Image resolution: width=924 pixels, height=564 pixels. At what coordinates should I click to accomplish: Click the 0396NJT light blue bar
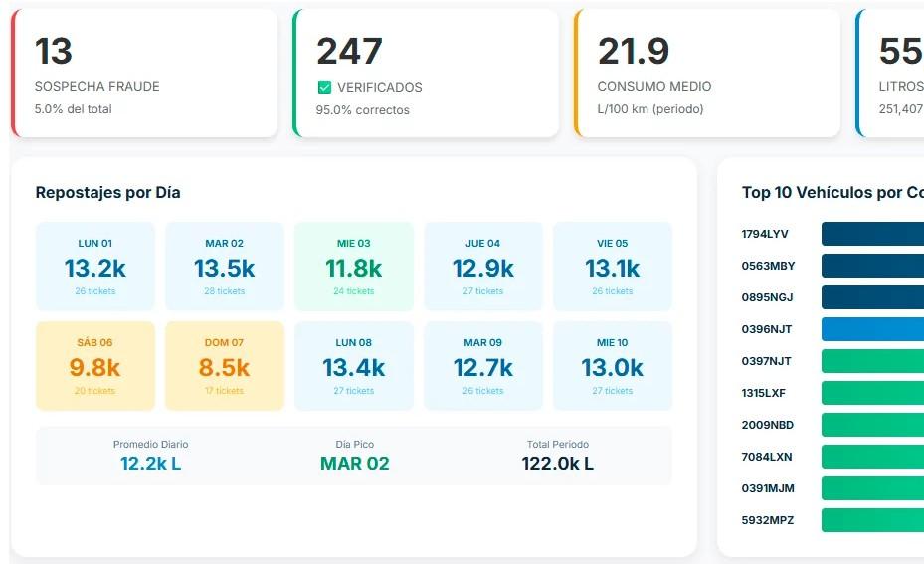[x=872, y=329]
